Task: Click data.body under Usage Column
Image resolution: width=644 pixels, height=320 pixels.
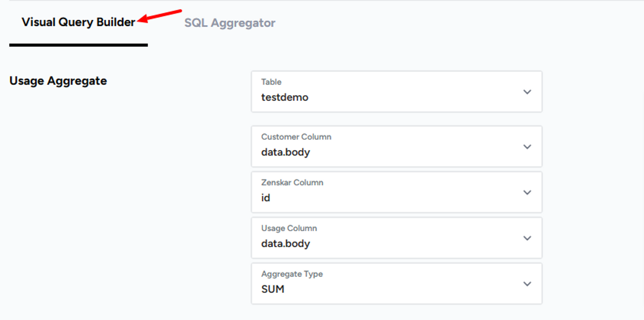Action: [x=286, y=244]
